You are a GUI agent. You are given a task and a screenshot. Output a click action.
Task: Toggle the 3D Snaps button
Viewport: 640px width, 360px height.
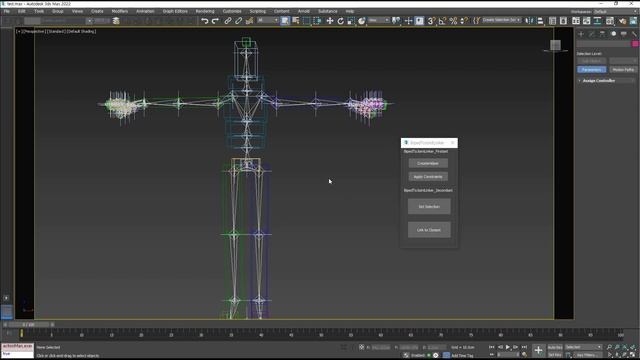(431, 21)
